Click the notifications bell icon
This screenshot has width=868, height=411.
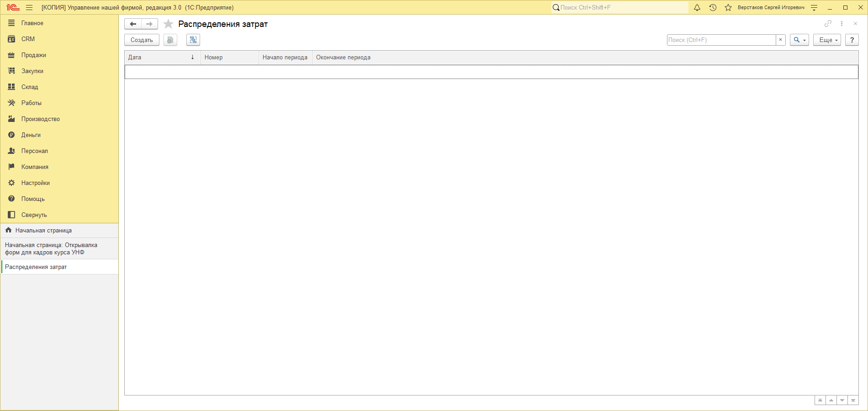(697, 7)
